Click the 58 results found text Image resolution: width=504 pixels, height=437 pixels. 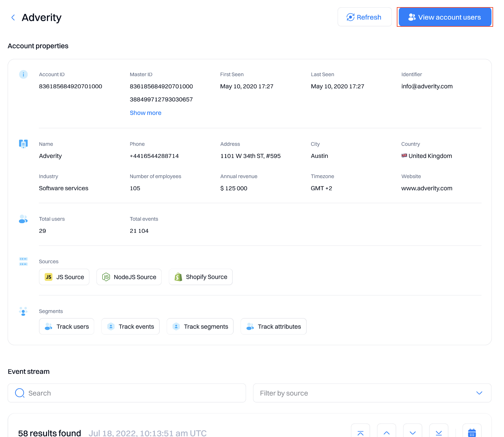(50, 433)
